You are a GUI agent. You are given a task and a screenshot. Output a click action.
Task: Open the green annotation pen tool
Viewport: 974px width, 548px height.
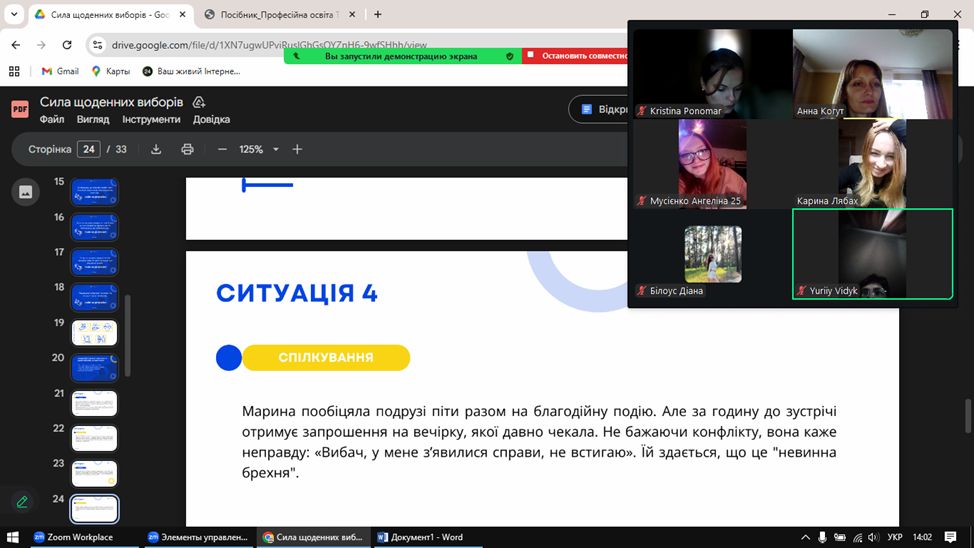click(x=22, y=502)
